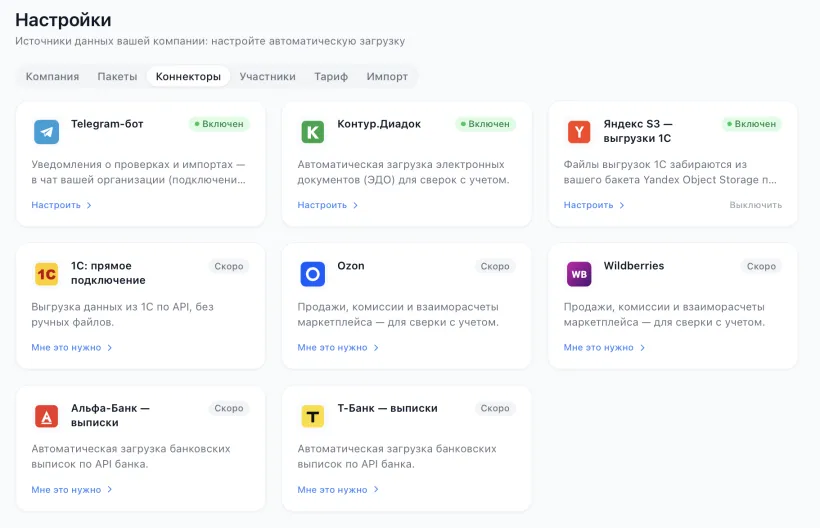The height and width of the screenshot is (528, 820).
Task: Click Настроить link for Контур.Диадок
Action: (x=327, y=205)
